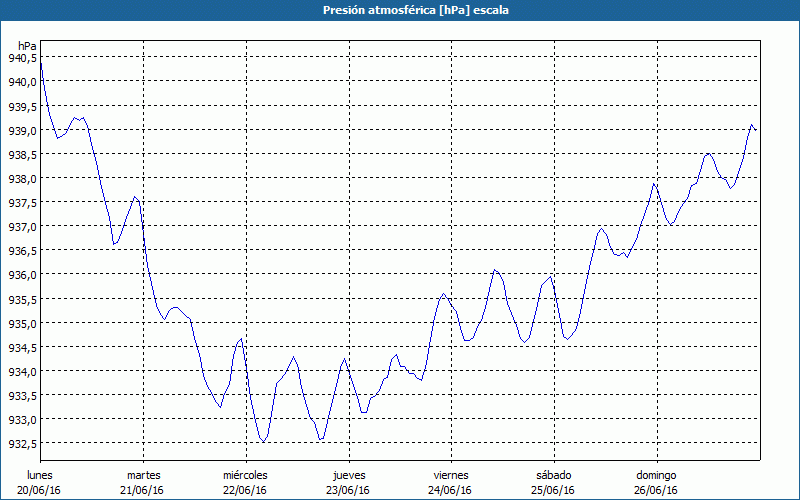Screen dimensions: 800x500
Task: Select the 937,5 y-axis tick label
Action: click(22, 203)
